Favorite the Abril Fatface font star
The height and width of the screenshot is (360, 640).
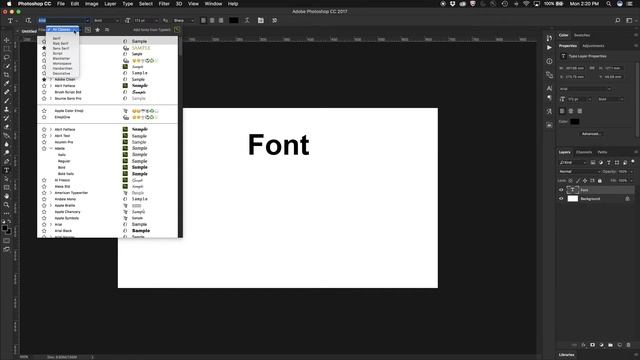pyautogui.click(x=44, y=86)
